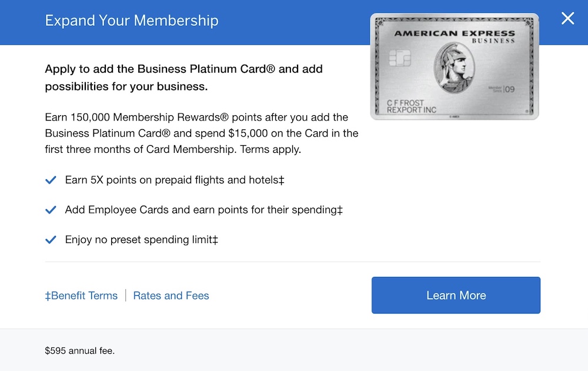Close the Expand Your Membership dialog

click(567, 18)
